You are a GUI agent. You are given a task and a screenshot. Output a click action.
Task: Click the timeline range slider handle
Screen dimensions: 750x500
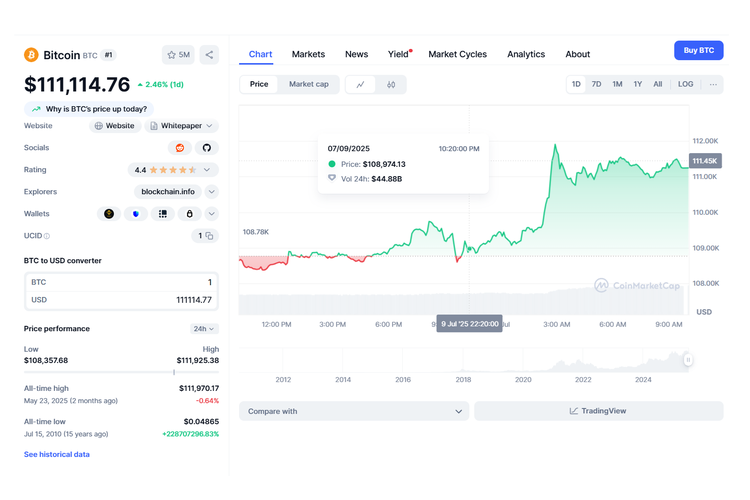(688, 360)
